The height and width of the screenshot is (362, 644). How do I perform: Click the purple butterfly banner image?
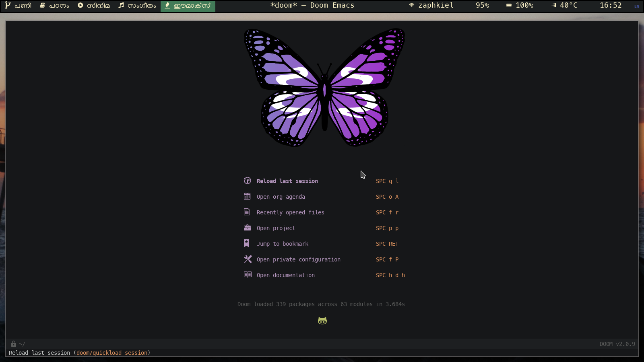324,87
